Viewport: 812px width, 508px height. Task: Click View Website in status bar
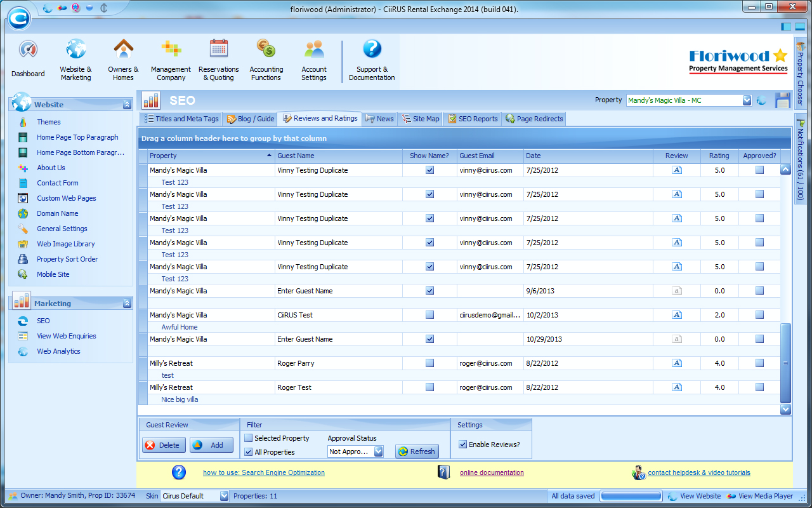coord(694,496)
